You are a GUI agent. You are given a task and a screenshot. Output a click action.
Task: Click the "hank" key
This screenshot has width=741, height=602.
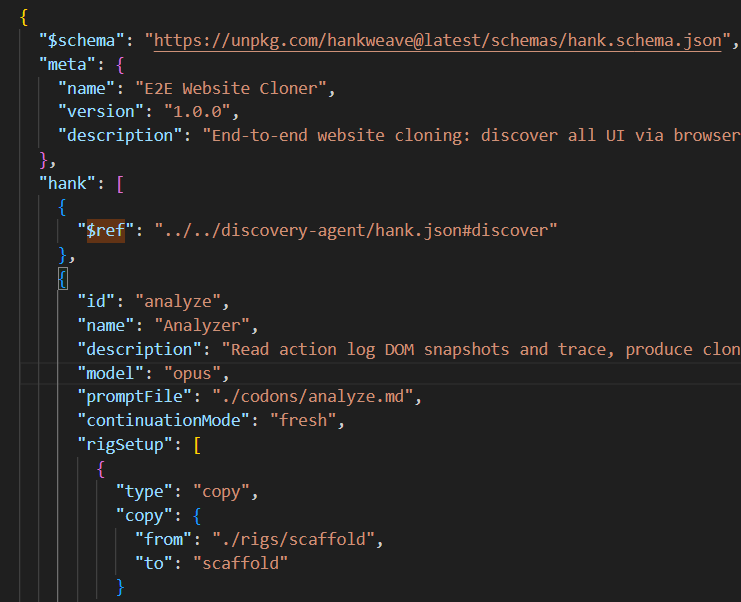tap(67, 183)
